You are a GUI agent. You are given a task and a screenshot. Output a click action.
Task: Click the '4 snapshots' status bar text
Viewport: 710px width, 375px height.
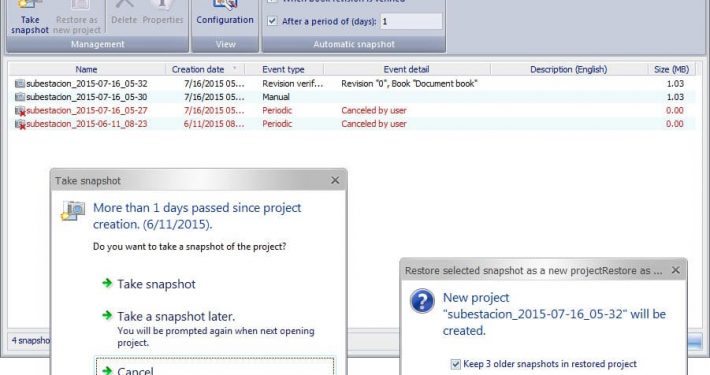31,341
